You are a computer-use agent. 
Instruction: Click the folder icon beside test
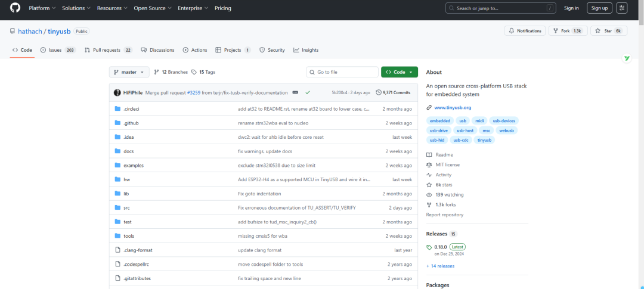pos(117,222)
